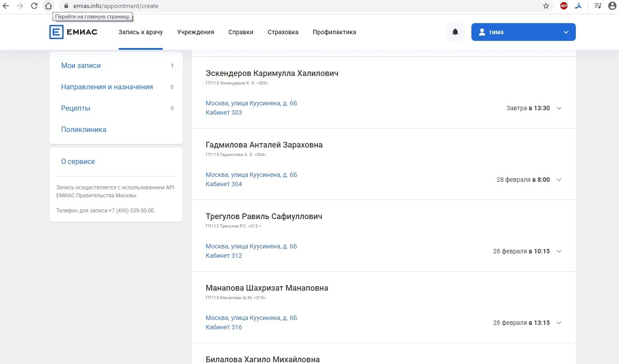Expand the 28 февраля в 10:15 slot

pyautogui.click(x=559, y=252)
